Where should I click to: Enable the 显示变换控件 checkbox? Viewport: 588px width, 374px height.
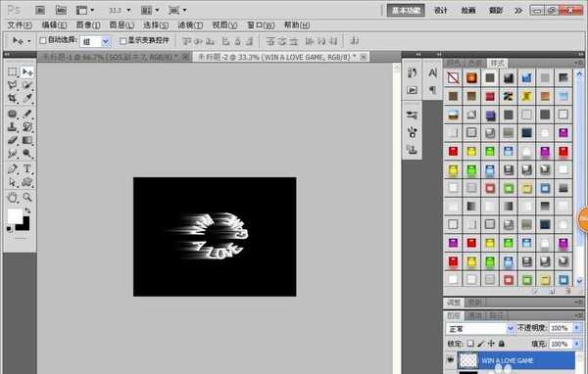click(122, 40)
